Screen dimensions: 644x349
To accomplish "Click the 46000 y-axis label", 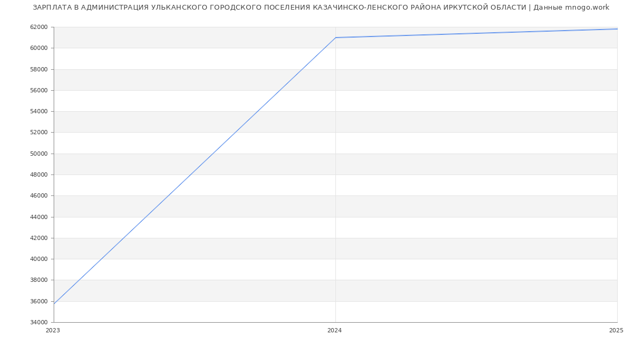I will point(39,196).
